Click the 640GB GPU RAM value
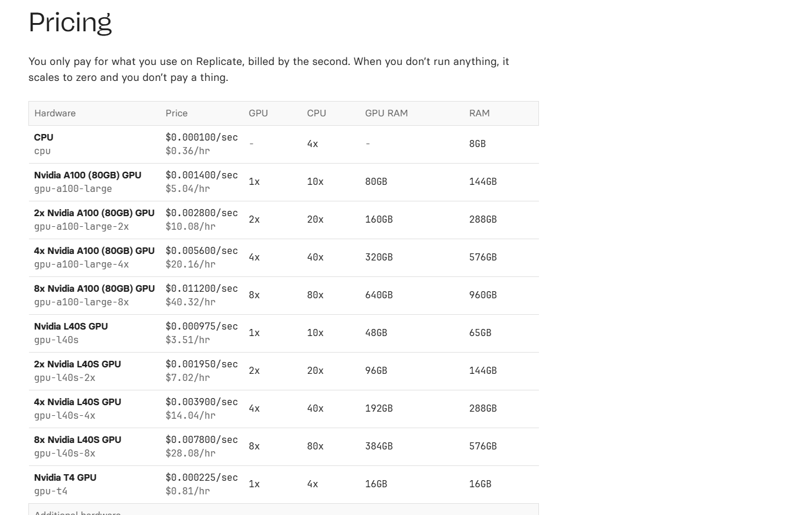Image resolution: width=812 pixels, height=515 pixels. click(378, 295)
